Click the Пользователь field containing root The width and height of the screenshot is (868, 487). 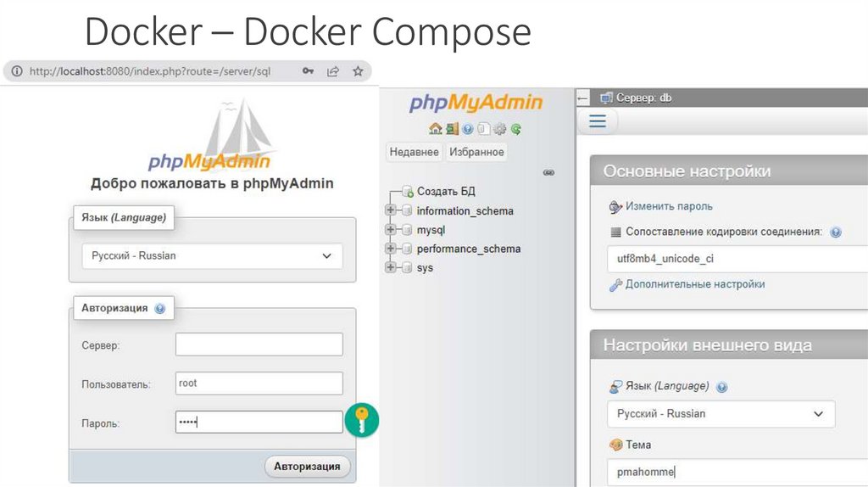coord(259,383)
